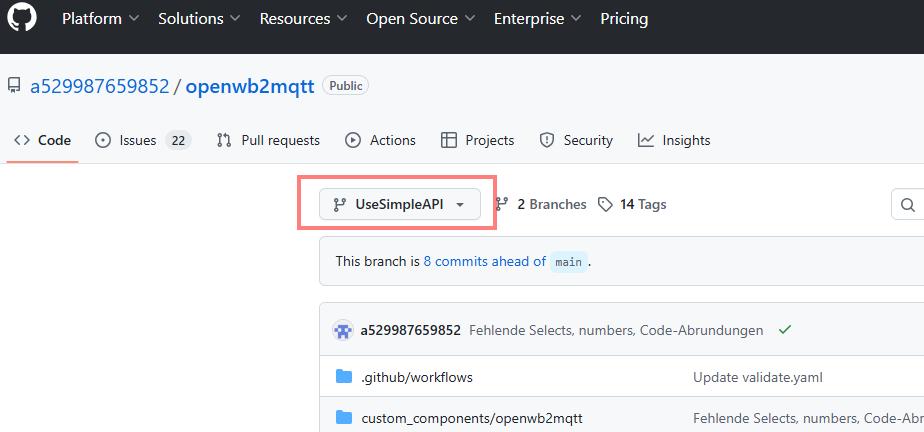View the 2 Branches list

click(541, 205)
